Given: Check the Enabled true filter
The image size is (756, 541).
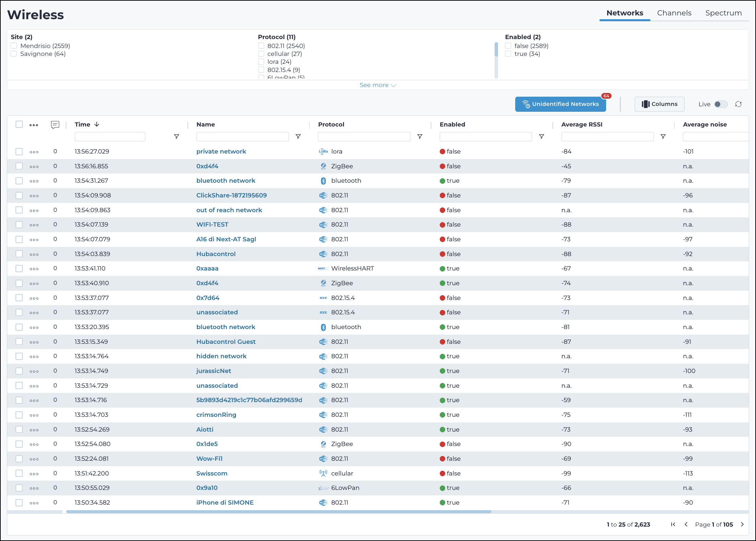Looking at the screenshot, I should [508, 53].
